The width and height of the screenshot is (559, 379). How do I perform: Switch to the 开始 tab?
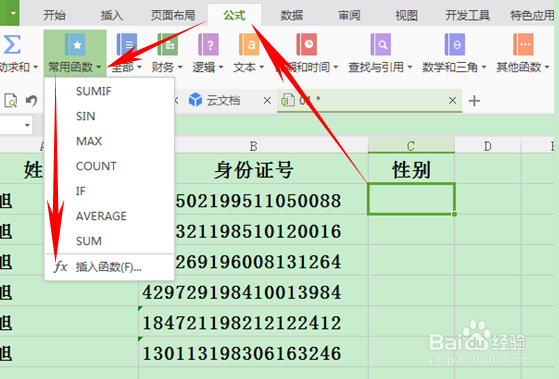(54, 15)
